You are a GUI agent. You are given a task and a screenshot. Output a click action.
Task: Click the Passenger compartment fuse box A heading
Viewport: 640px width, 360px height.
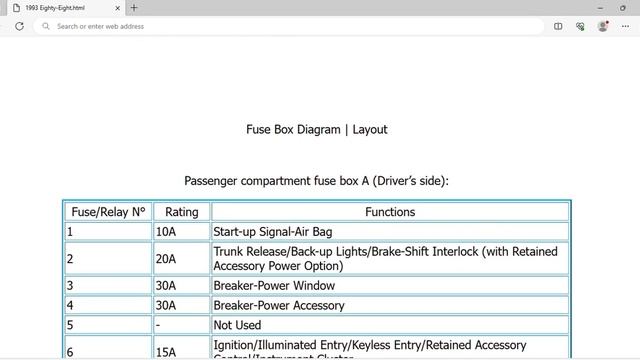pos(316,181)
